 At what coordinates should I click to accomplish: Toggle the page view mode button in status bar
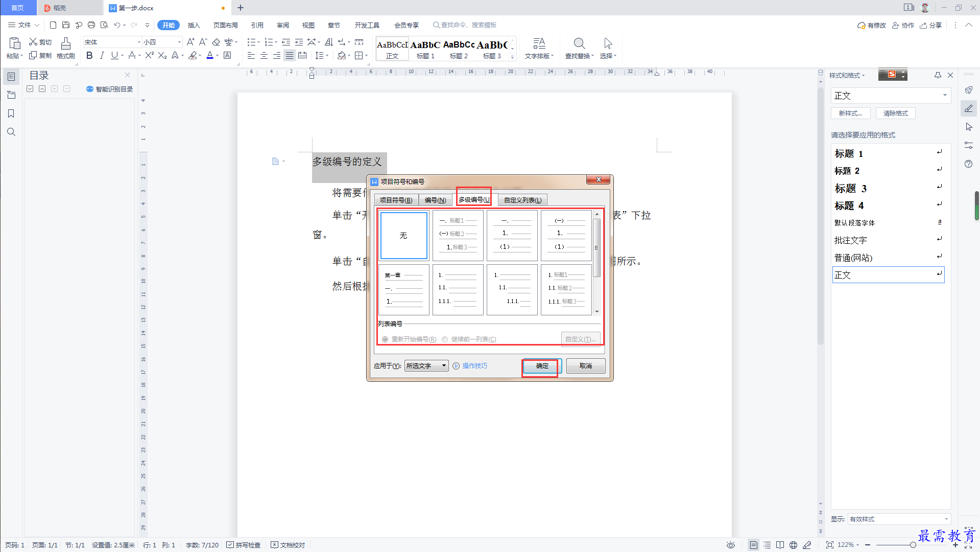[753, 545]
